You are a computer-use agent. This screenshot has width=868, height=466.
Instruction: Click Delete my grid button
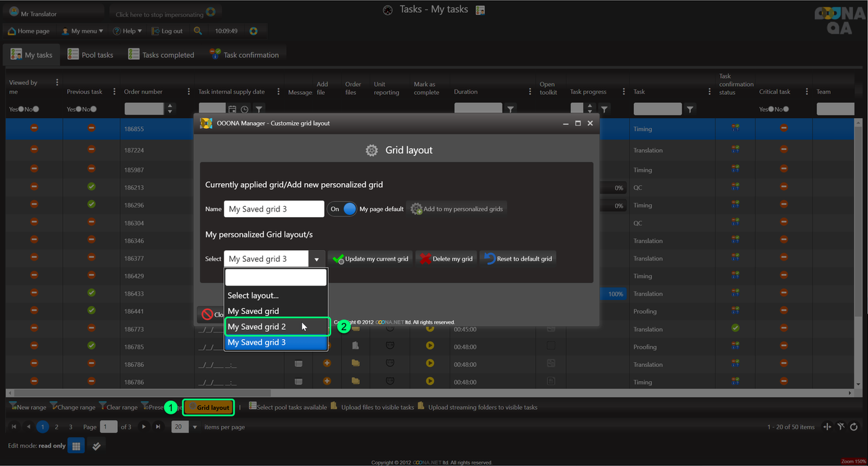pos(446,259)
